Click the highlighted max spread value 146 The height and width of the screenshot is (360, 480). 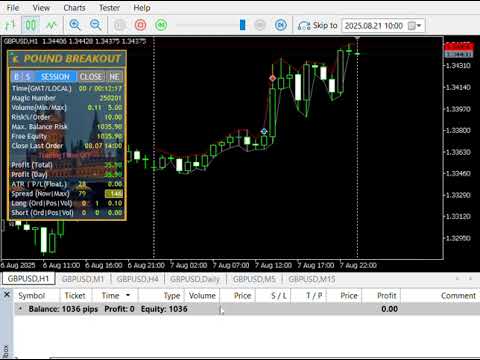coord(114,194)
